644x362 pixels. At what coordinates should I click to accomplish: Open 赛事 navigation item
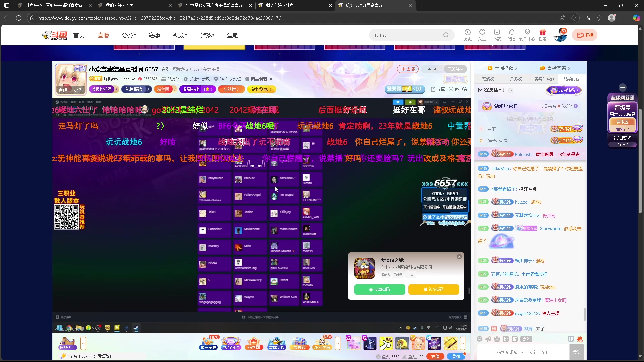[x=154, y=35]
